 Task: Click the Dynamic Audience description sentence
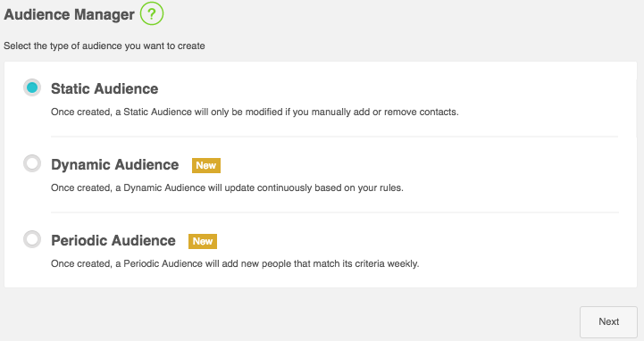point(227,188)
